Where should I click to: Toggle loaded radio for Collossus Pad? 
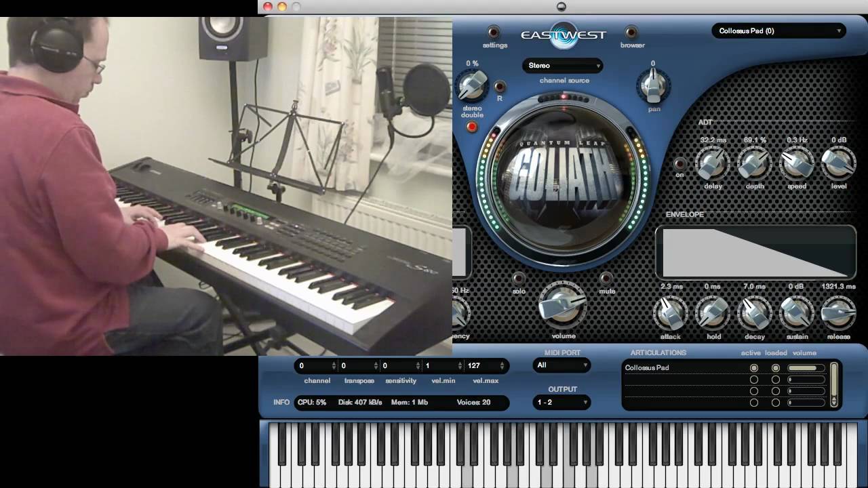coord(775,368)
